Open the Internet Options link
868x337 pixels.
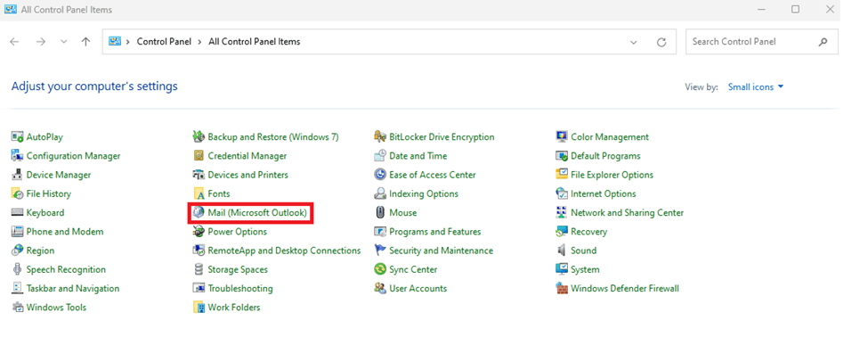pos(604,193)
